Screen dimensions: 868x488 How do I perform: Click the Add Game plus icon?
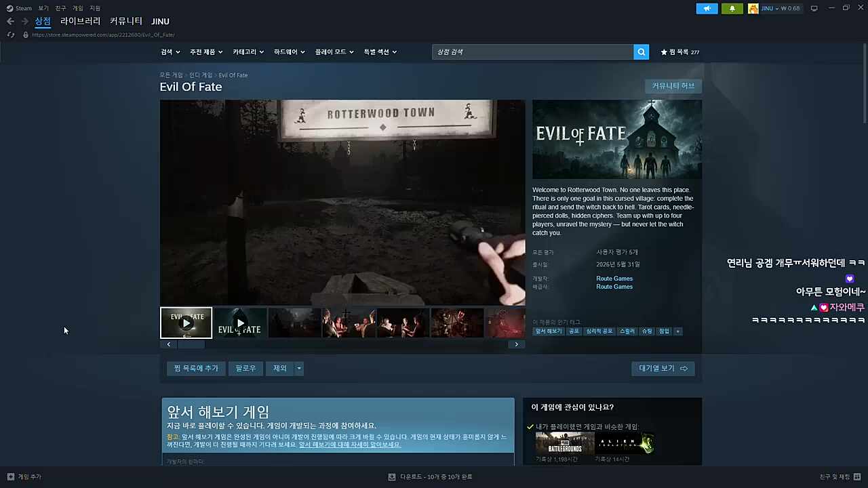point(10,476)
